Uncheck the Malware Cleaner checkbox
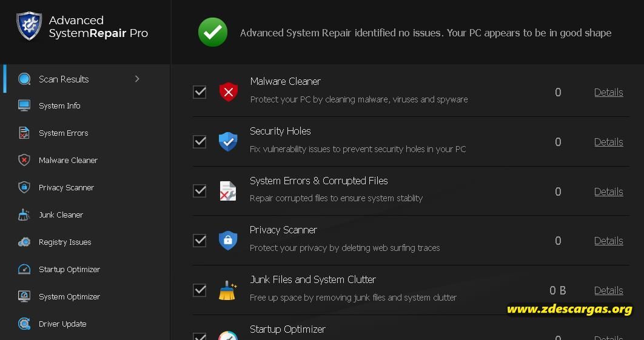 [x=200, y=92]
